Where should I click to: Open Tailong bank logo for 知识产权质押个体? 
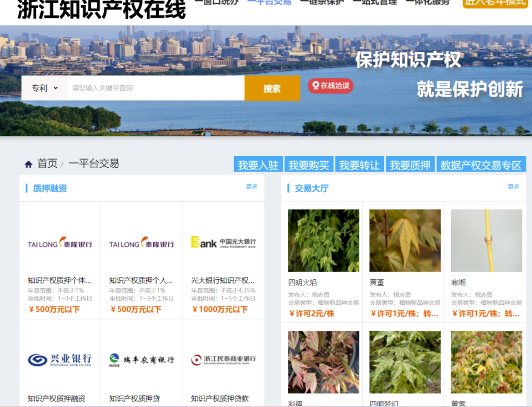pyautogui.click(x=60, y=243)
